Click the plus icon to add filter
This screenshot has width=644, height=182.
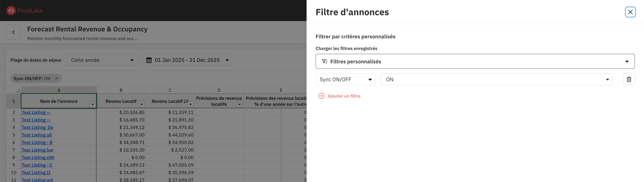coord(321,96)
